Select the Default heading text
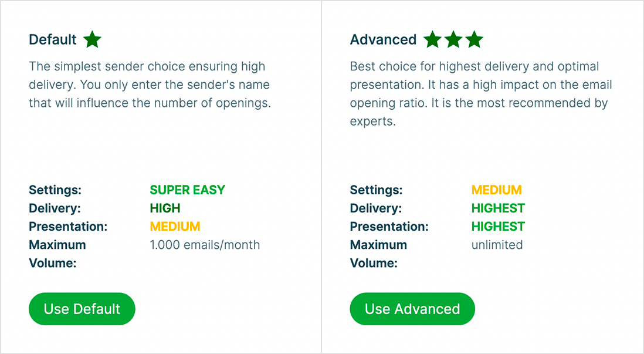The image size is (644, 354). tap(53, 40)
